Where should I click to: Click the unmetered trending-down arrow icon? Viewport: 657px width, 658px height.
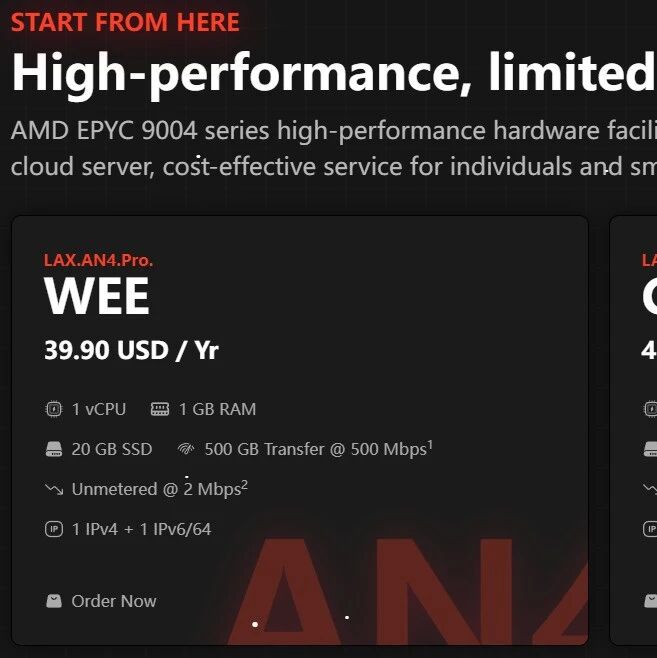[54, 489]
